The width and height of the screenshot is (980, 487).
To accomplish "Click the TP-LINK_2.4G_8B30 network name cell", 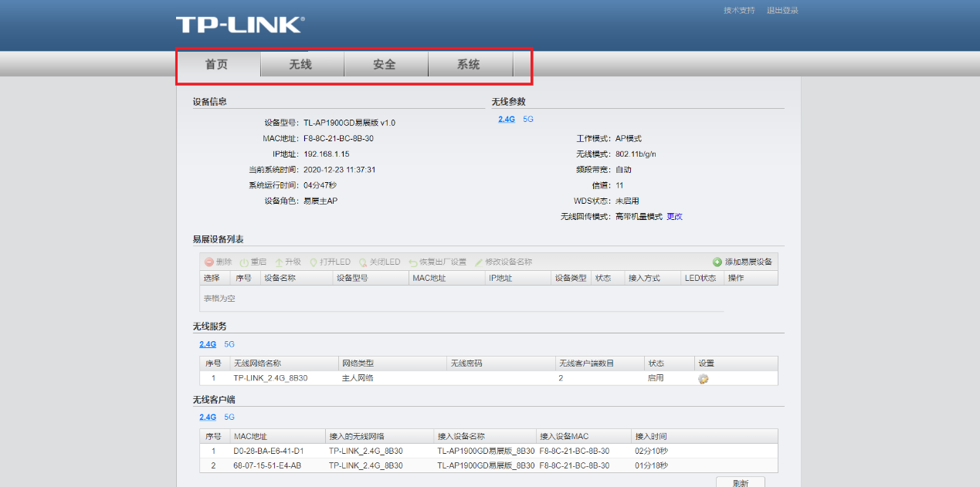I will (x=270, y=378).
